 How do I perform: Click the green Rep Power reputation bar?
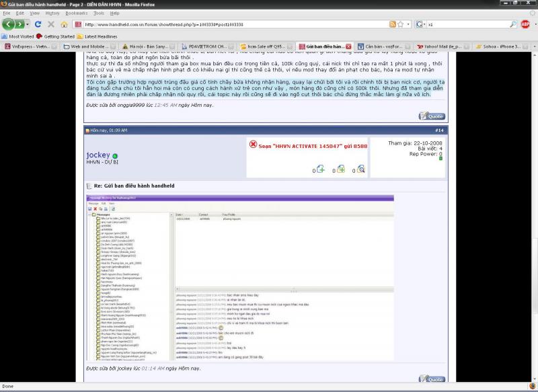[440, 159]
